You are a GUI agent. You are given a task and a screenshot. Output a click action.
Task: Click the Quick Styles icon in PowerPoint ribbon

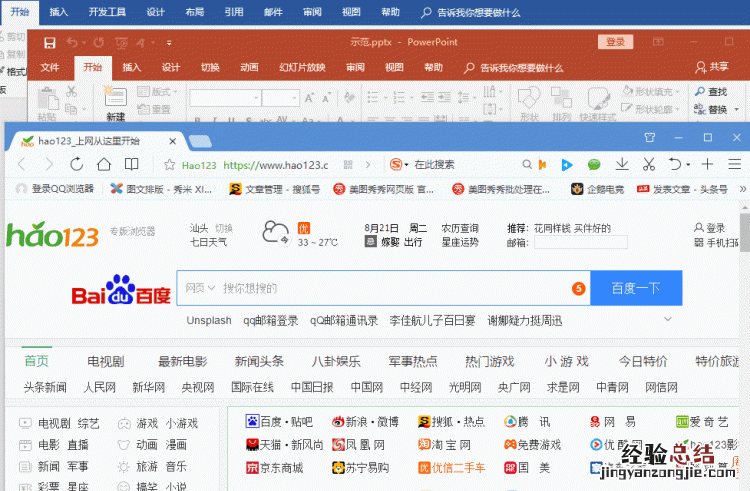(598, 98)
